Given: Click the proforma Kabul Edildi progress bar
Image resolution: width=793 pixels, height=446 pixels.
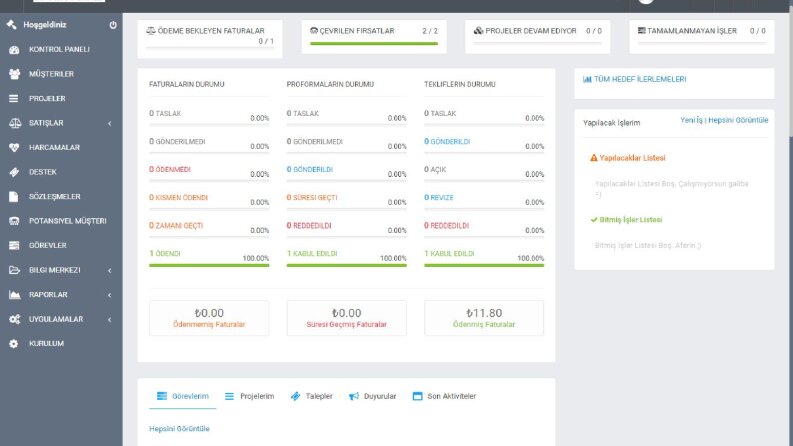Looking at the screenshot, I should pyautogui.click(x=346, y=265).
